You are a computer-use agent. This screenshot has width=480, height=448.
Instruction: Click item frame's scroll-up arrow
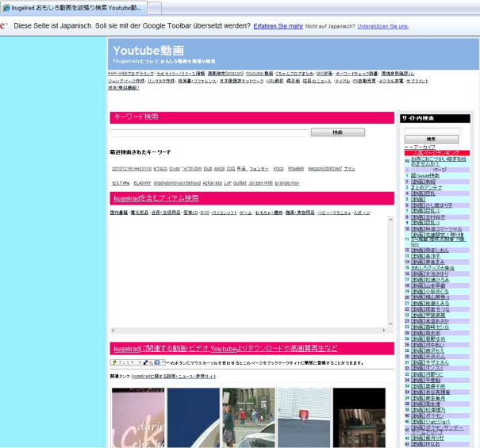pyautogui.click(x=390, y=219)
